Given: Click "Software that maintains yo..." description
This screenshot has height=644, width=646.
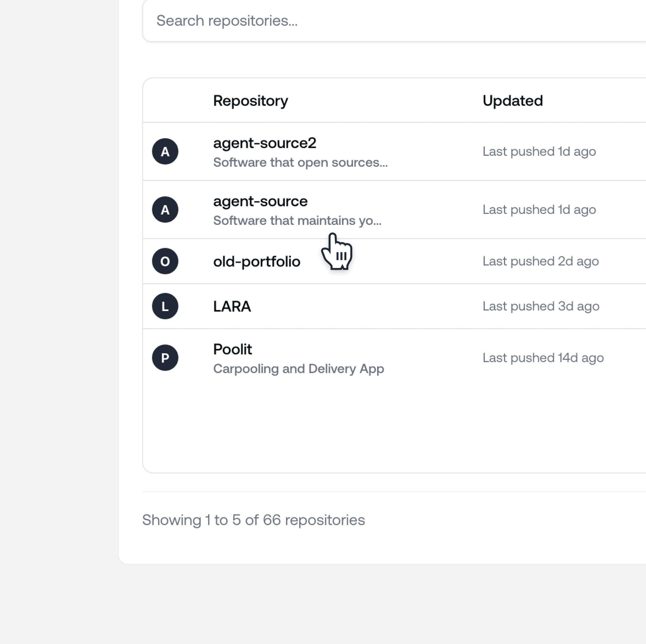Looking at the screenshot, I should [x=297, y=221].
